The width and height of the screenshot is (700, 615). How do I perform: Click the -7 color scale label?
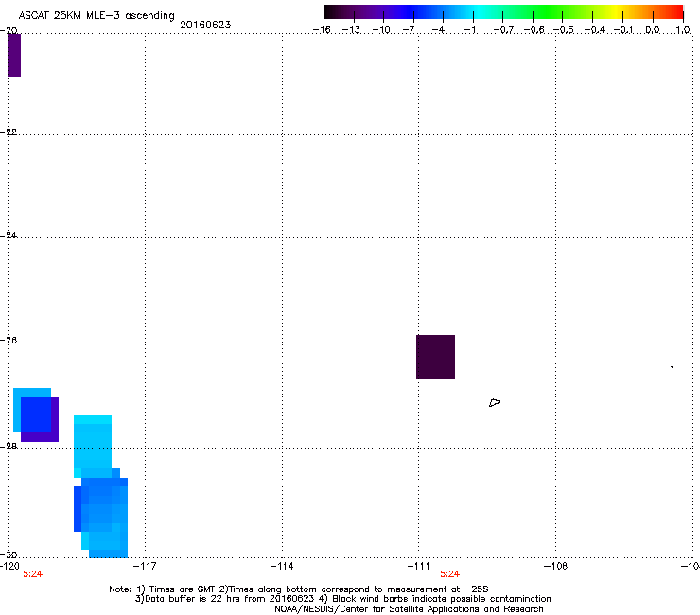(x=409, y=30)
